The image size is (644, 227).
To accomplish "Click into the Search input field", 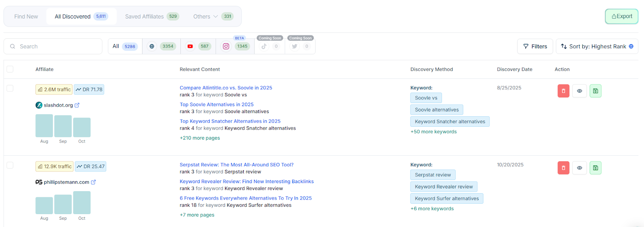I will tap(56, 46).
